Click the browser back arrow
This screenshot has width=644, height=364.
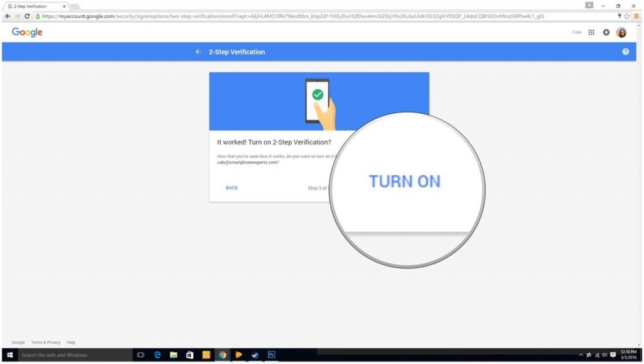point(8,16)
